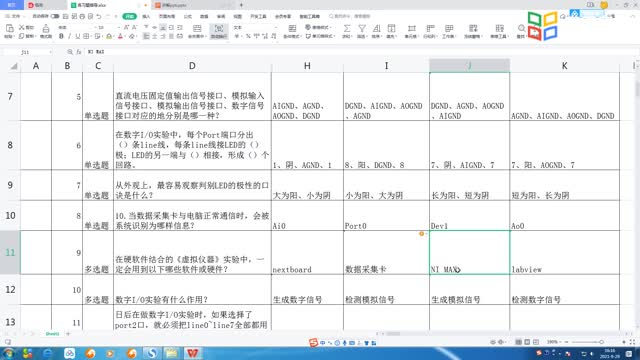This screenshot has width=640, height=360.
Task: Click the Copy icon
Action: pyautogui.click(x=21, y=36)
